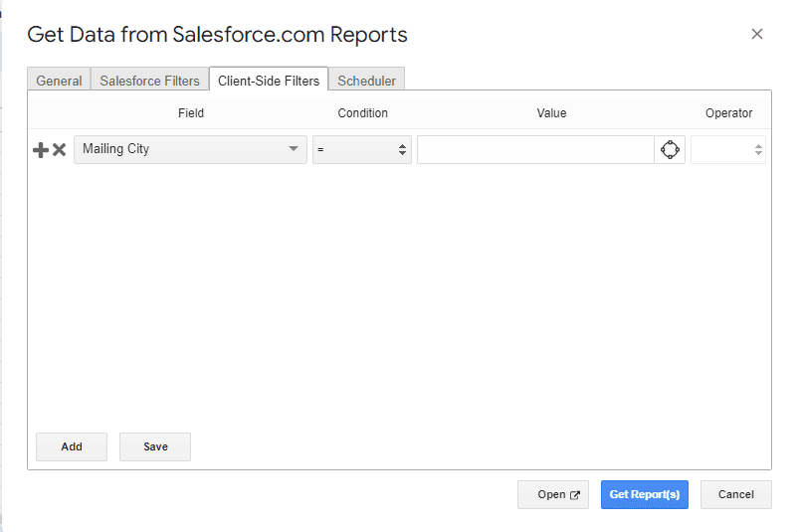This screenshot has width=797, height=532.
Task: Close the Get Data dialog
Action: (756, 34)
